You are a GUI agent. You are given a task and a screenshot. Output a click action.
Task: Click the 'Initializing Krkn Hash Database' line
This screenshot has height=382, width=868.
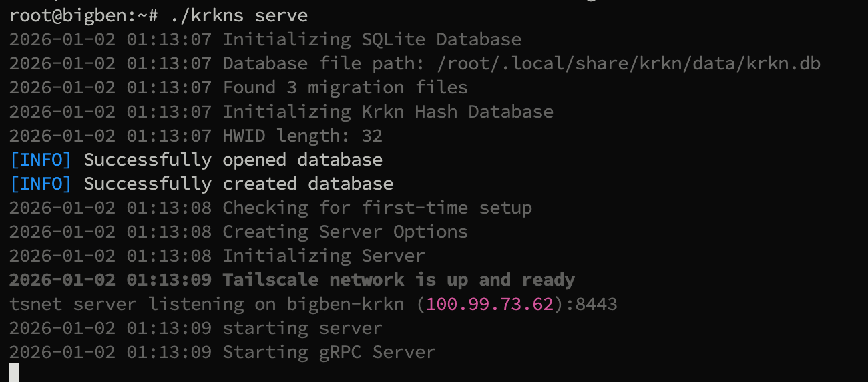(x=281, y=112)
